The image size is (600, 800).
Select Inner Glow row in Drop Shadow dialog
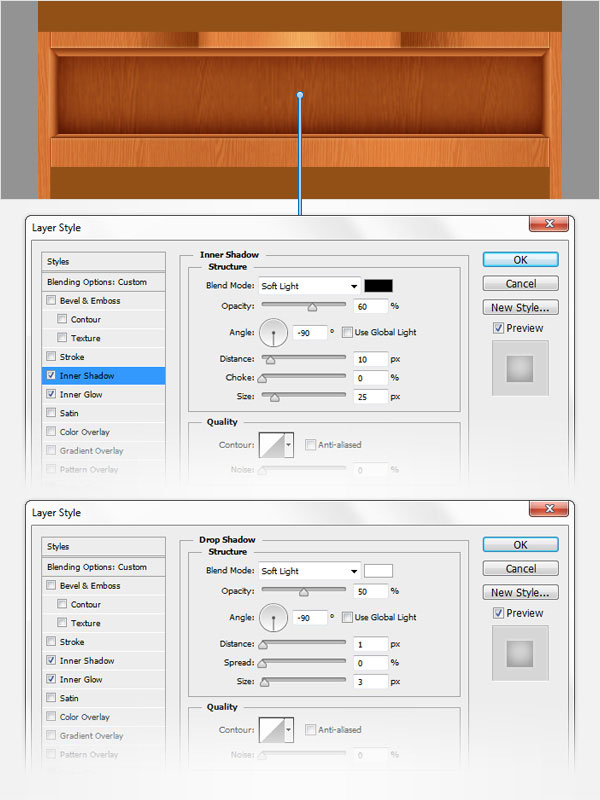coord(104,679)
